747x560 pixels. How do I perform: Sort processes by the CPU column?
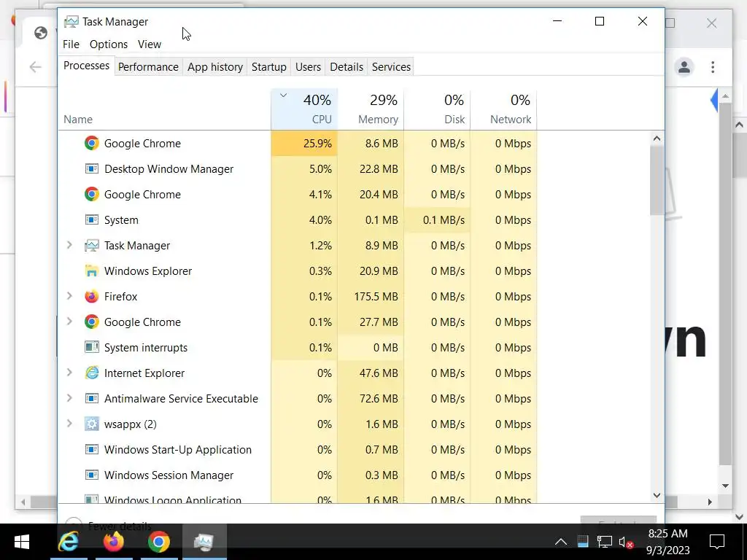pos(304,109)
